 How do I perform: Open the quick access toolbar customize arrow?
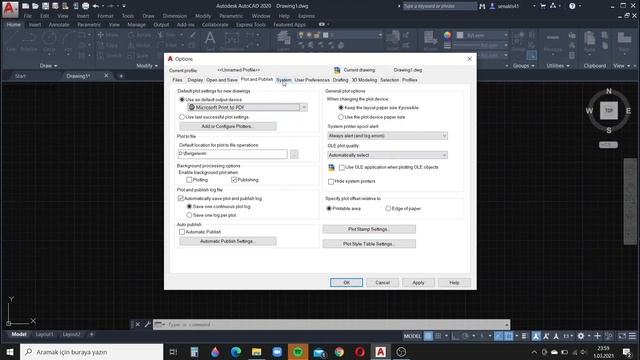(124, 6)
